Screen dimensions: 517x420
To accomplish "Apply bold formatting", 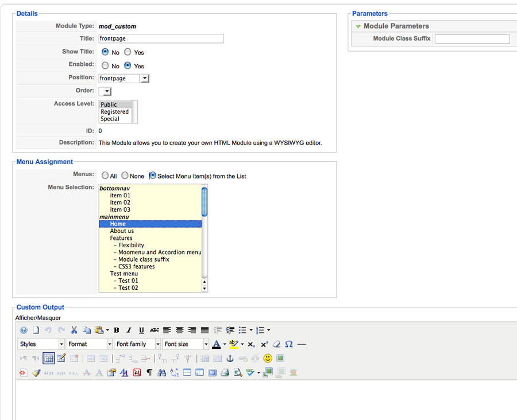I will [x=117, y=330].
